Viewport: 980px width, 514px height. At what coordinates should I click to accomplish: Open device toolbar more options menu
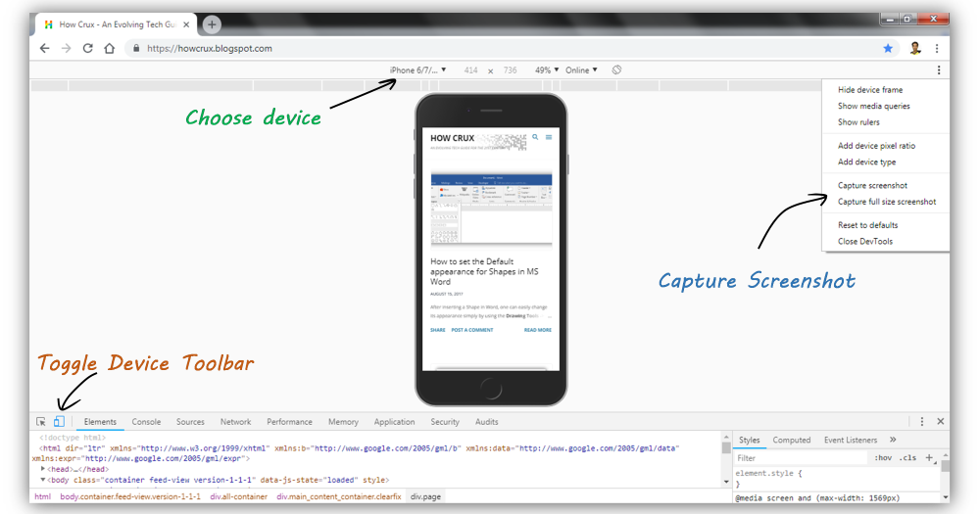938,70
